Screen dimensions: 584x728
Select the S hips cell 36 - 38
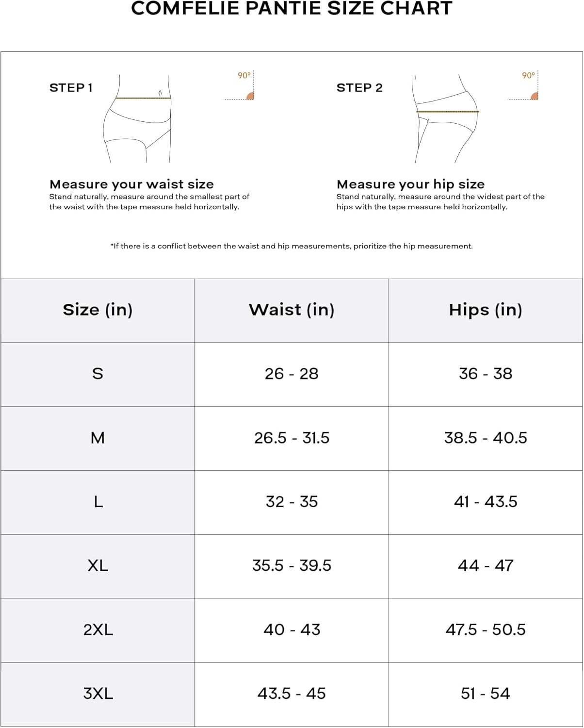click(x=486, y=374)
